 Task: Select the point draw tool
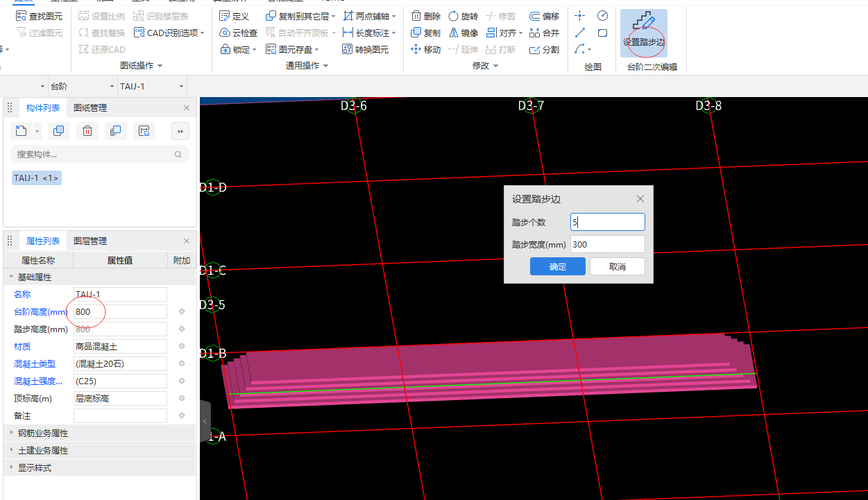580,15
